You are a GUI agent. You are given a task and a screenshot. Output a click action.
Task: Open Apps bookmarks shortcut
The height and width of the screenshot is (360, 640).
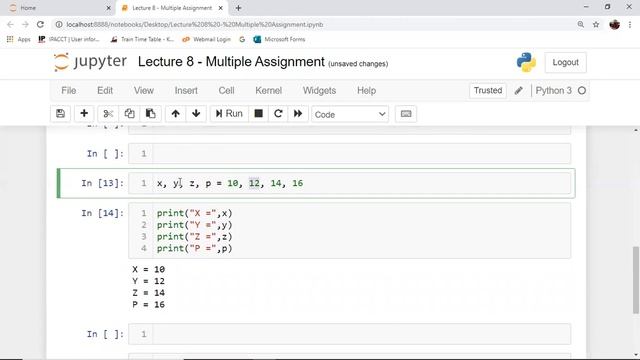coord(18,39)
